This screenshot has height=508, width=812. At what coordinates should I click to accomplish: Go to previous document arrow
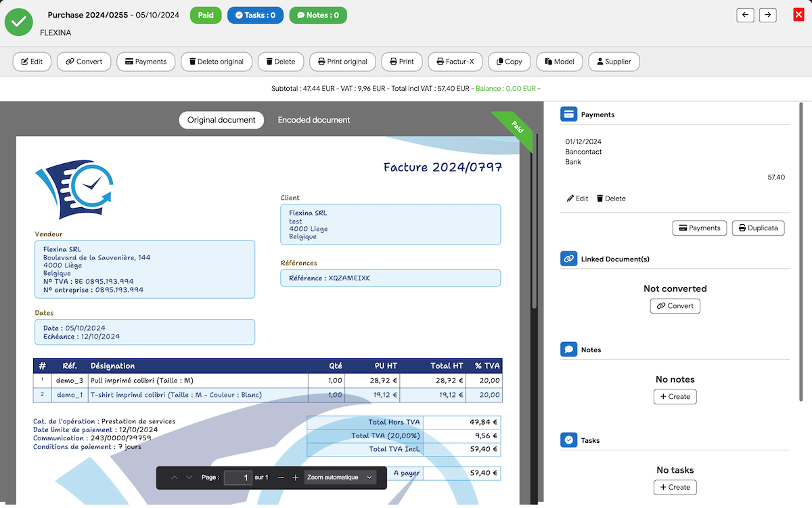[745, 15]
